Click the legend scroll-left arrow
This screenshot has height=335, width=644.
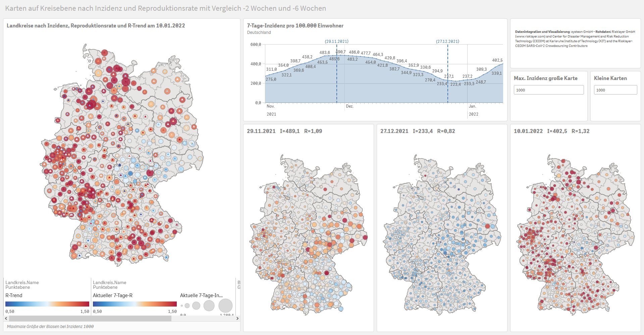[x=6, y=318]
